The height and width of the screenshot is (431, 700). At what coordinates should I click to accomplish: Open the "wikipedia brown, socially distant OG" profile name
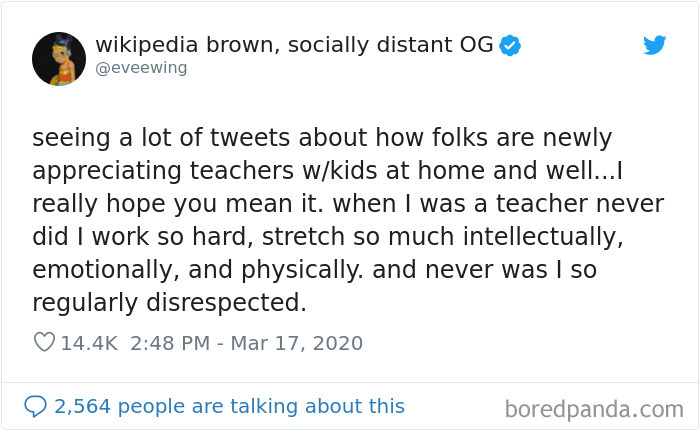[294, 46]
